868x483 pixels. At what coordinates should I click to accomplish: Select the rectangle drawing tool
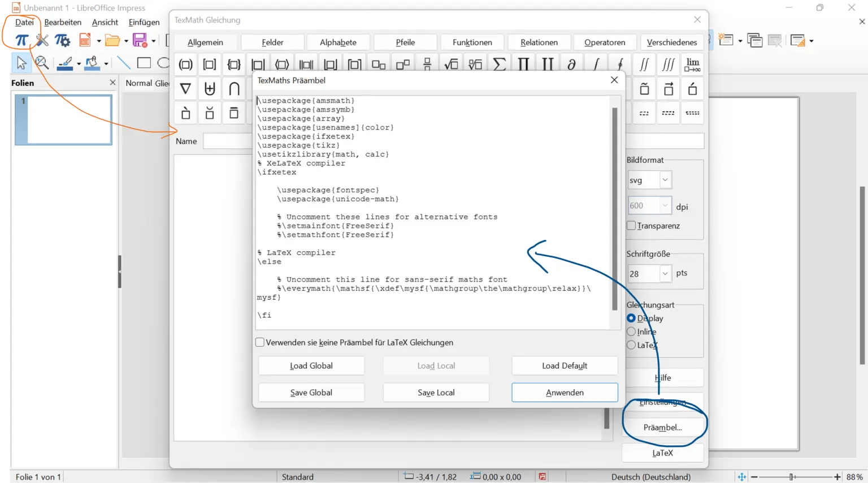(x=144, y=63)
